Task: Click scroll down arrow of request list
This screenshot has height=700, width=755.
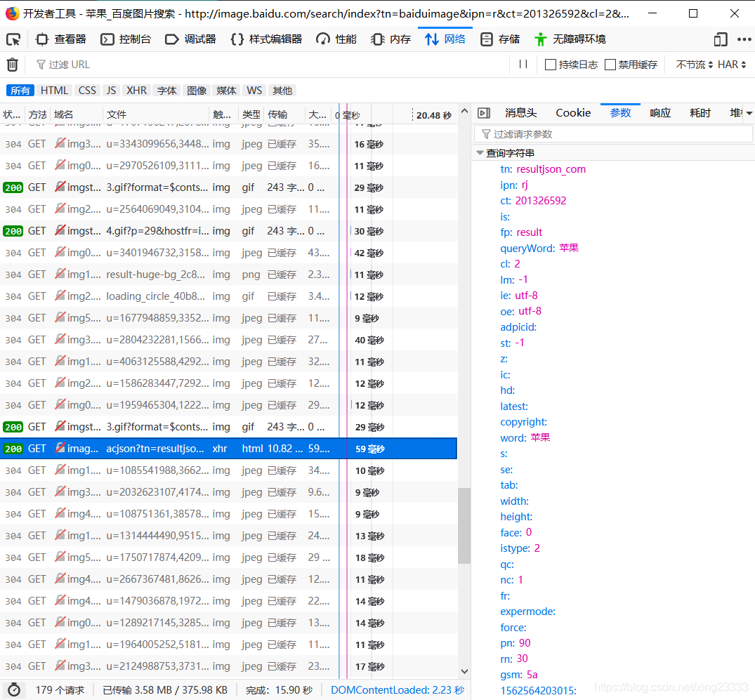Action: [464, 671]
